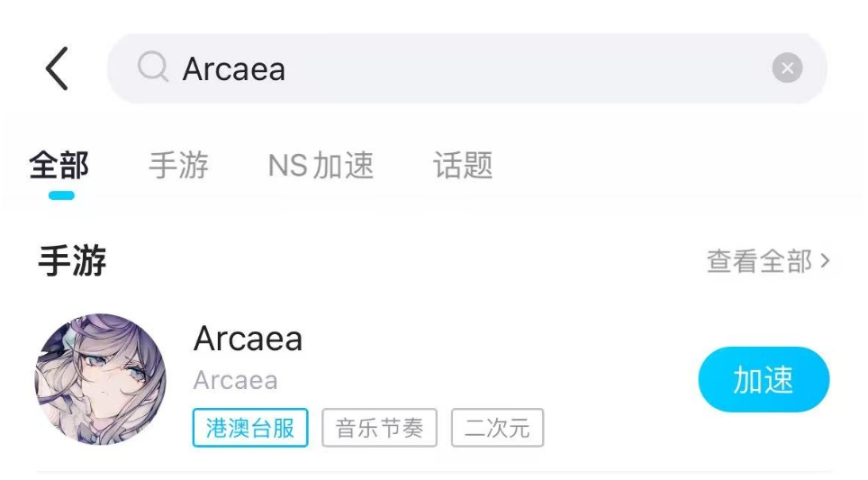Open the Arcaea game title in results
The width and height of the screenshot is (868, 480).
coord(248,339)
